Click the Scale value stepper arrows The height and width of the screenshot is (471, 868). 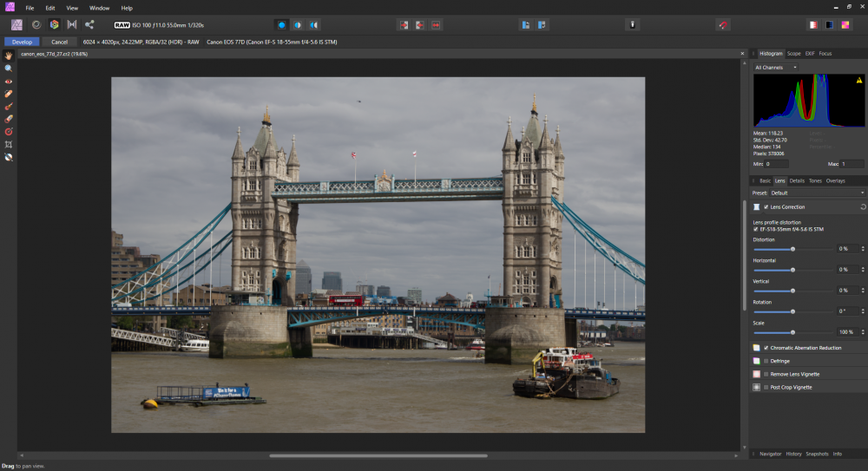pos(862,332)
